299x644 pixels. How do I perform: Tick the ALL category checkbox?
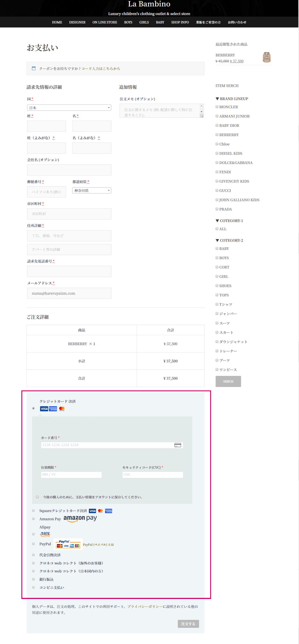click(x=217, y=229)
